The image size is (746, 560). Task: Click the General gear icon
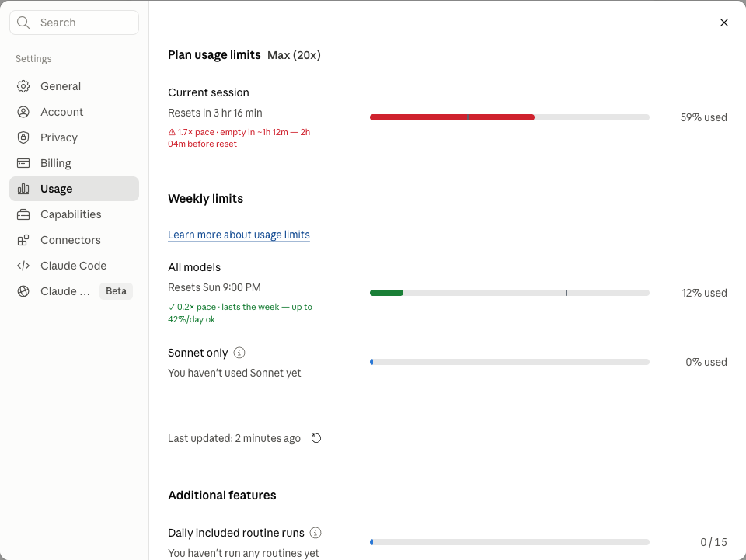click(23, 86)
